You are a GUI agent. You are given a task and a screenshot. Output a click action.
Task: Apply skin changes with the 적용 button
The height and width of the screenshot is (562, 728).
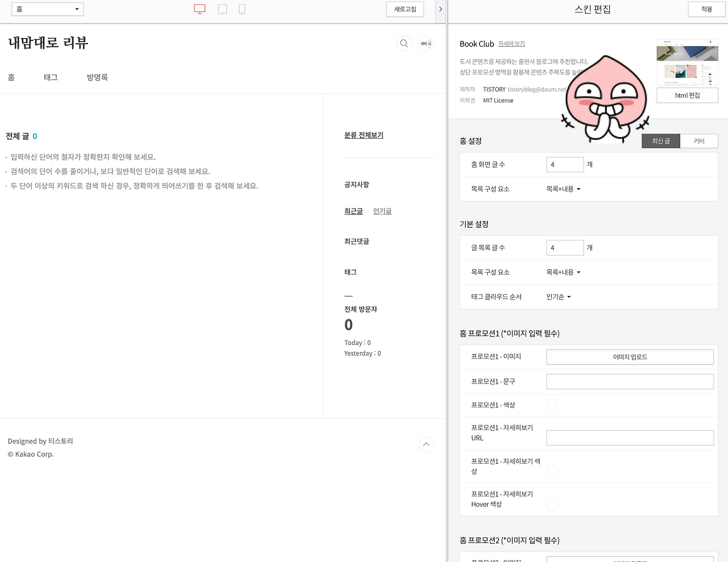706,9
